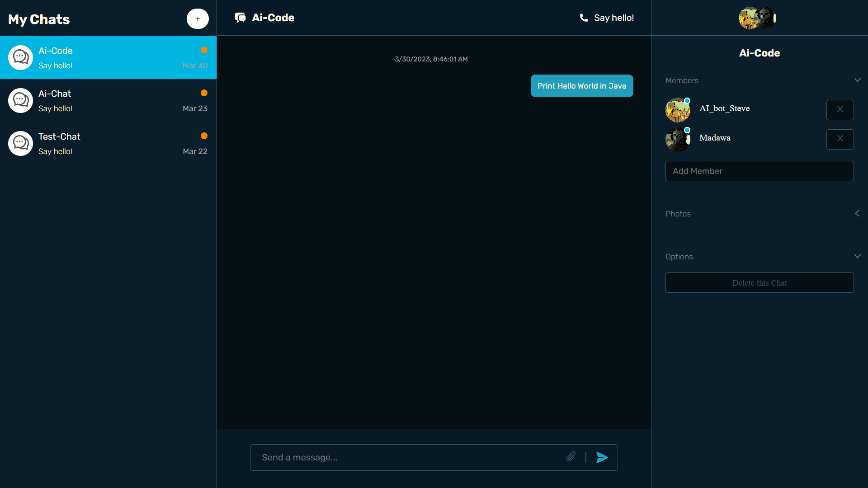Click the Ai-Chat conversation avatar icon
This screenshot has height=488, width=868.
(x=21, y=100)
